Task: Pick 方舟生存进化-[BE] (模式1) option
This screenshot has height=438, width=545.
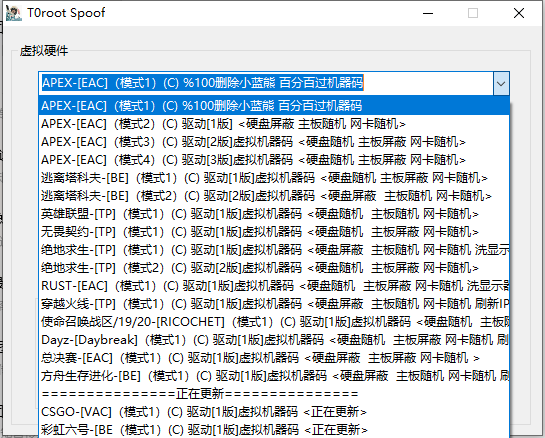Action: tap(274, 376)
